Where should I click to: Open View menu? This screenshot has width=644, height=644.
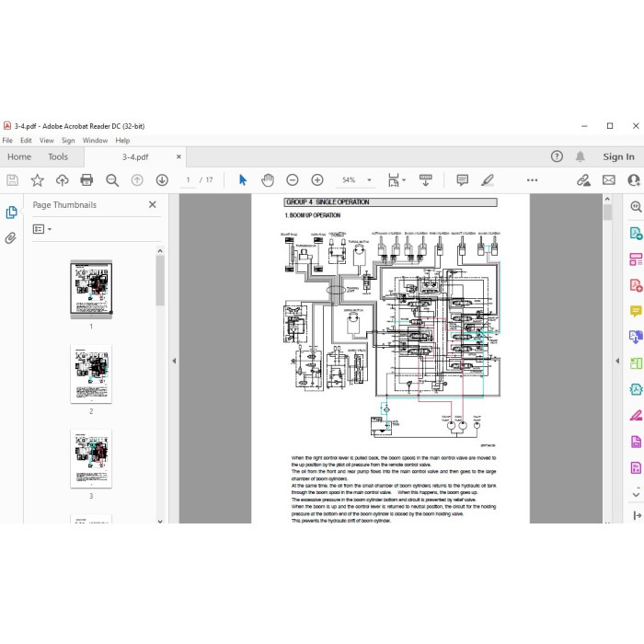(x=47, y=141)
